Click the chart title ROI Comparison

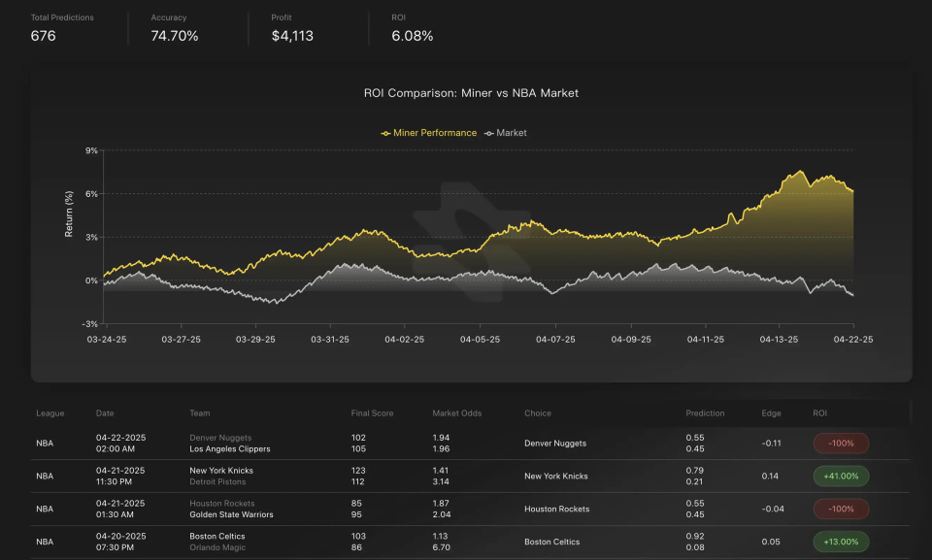click(x=471, y=93)
